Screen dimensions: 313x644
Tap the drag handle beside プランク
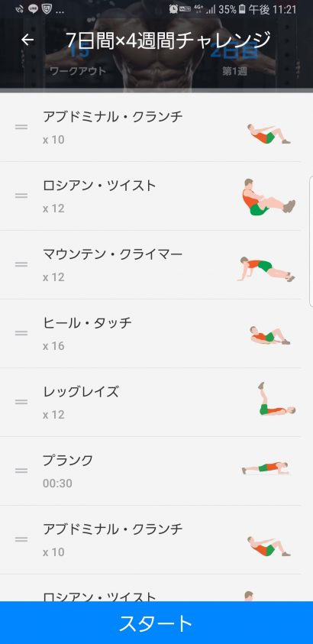pos(21,471)
